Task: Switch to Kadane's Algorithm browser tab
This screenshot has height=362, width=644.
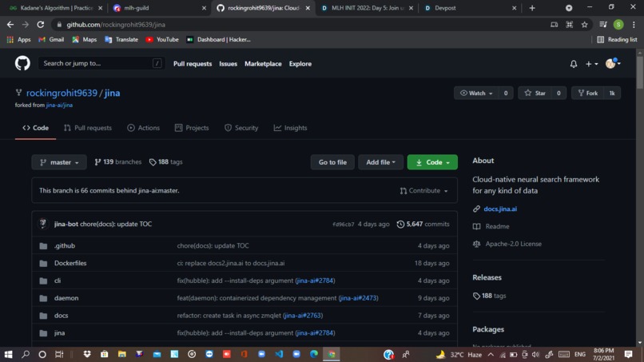Action: 56,8
